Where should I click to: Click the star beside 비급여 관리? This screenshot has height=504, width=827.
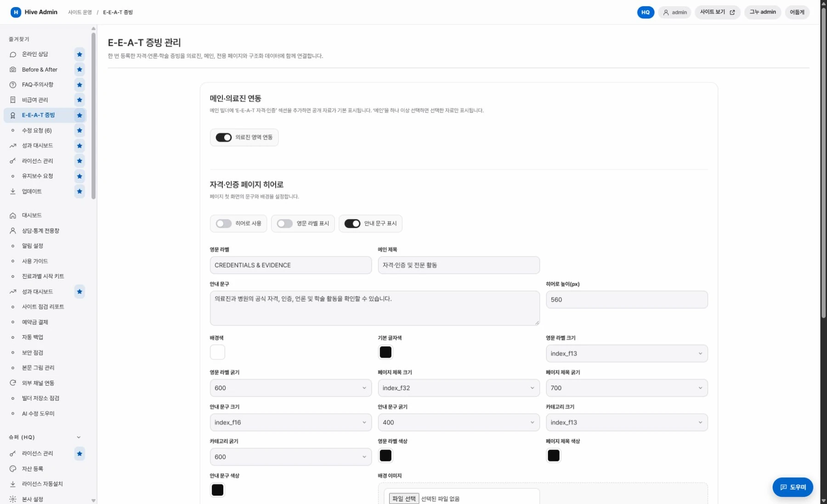[79, 100]
